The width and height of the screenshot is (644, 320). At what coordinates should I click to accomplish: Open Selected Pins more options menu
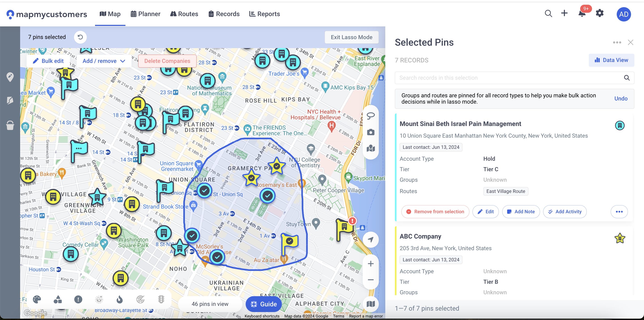point(617,42)
